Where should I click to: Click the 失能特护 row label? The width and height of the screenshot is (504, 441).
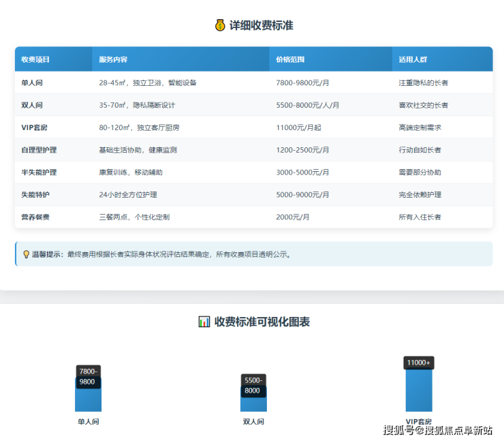[x=35, y=195]
